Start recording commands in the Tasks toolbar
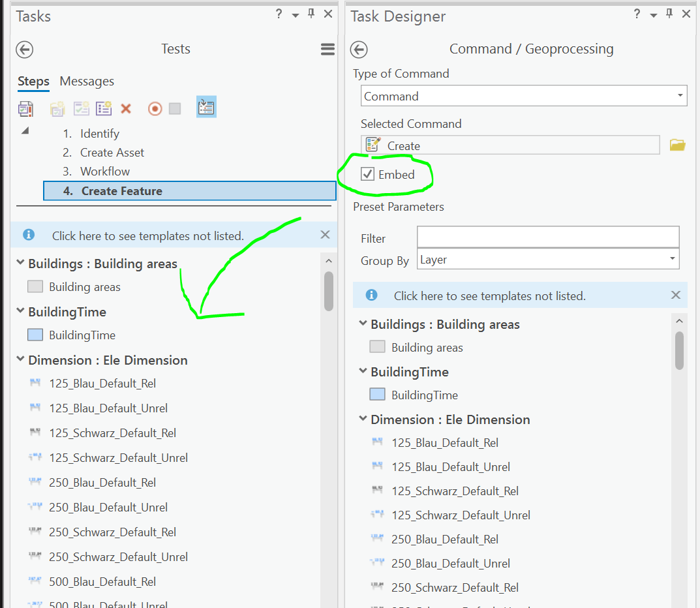Screen dimensions: 700x608 [155, 109]
